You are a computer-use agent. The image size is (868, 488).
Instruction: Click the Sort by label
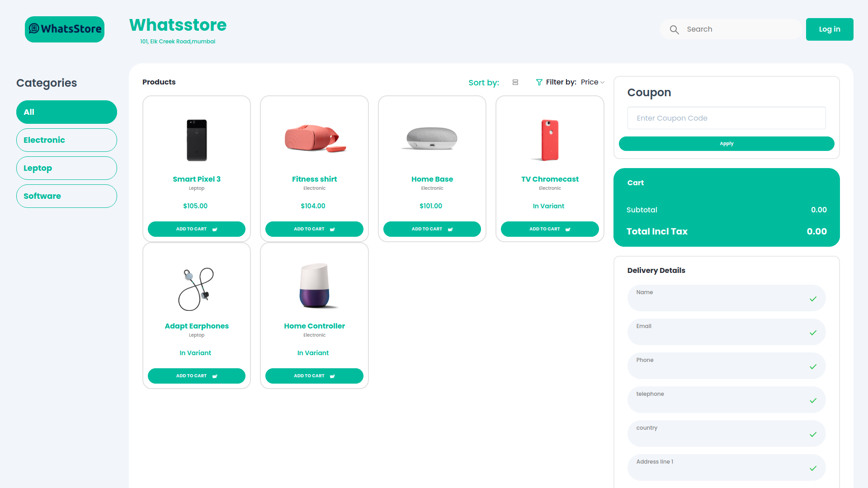click(483, 83)
